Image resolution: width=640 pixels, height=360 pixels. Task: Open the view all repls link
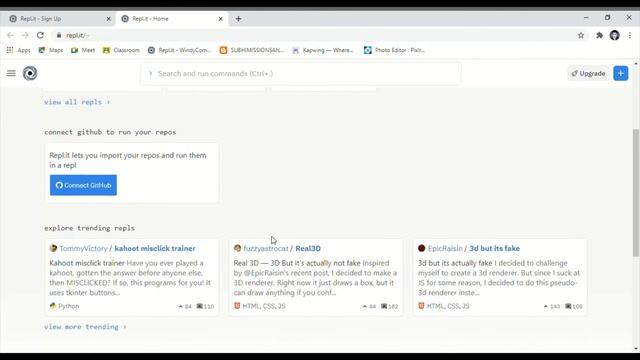pyautogui.click(x=77, y=102)
